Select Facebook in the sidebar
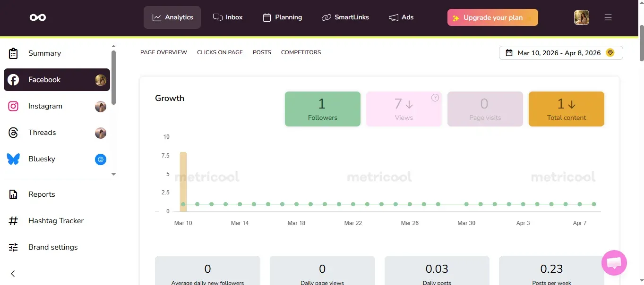Viewport: 644px width, 285px height. (57, 80)
